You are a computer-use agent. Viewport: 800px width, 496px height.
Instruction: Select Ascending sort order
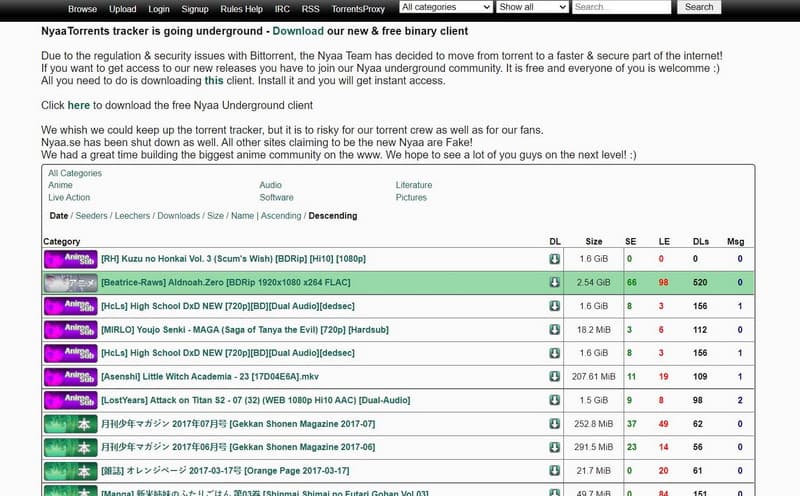[280, 216]
